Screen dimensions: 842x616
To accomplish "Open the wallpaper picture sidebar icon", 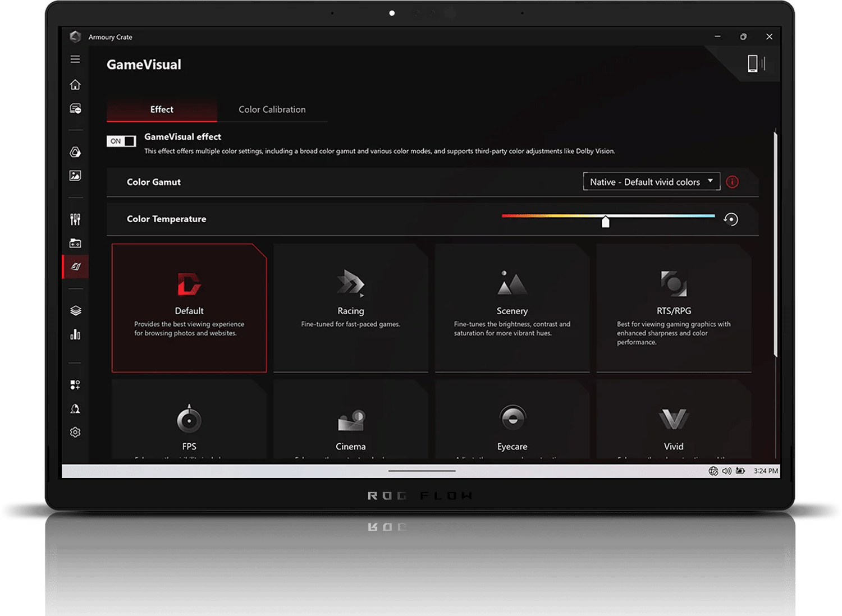I will 75,176.
